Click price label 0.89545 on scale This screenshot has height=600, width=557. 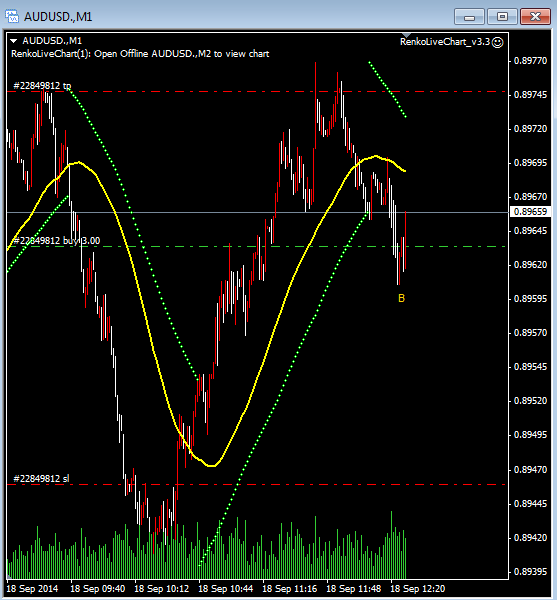click(530, 367)
